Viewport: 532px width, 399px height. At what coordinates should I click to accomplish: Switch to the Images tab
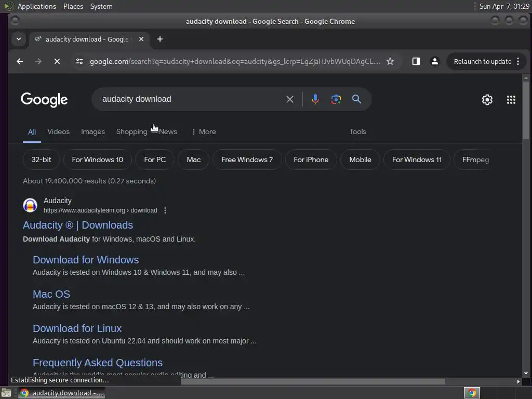pyautogui.click(x=93, y=131)
